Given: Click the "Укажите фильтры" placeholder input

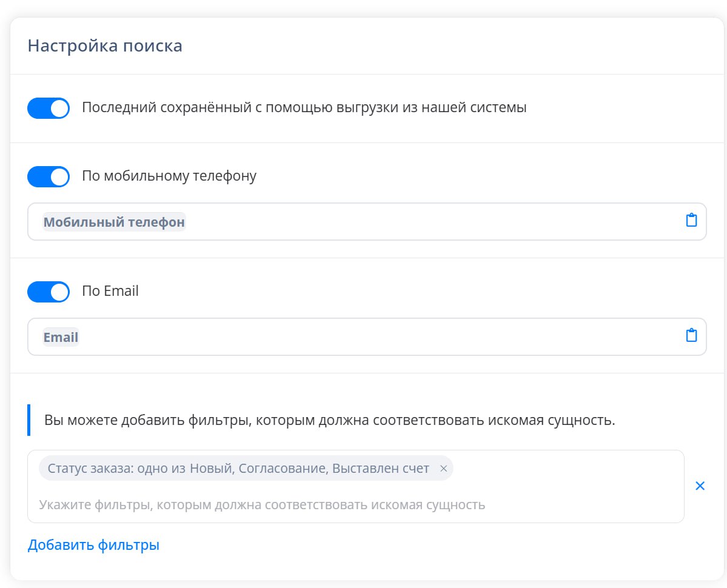Looking at the screenshot, I should tap(262, 504).
